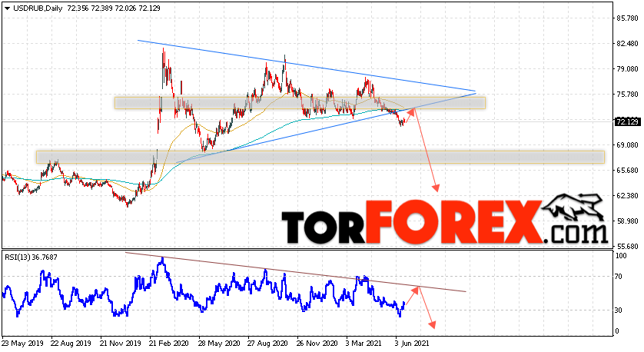Select the upper descending blue trendline
This screenshot has width=644, height=352.
pyautogui.click(x=306, y=65)
